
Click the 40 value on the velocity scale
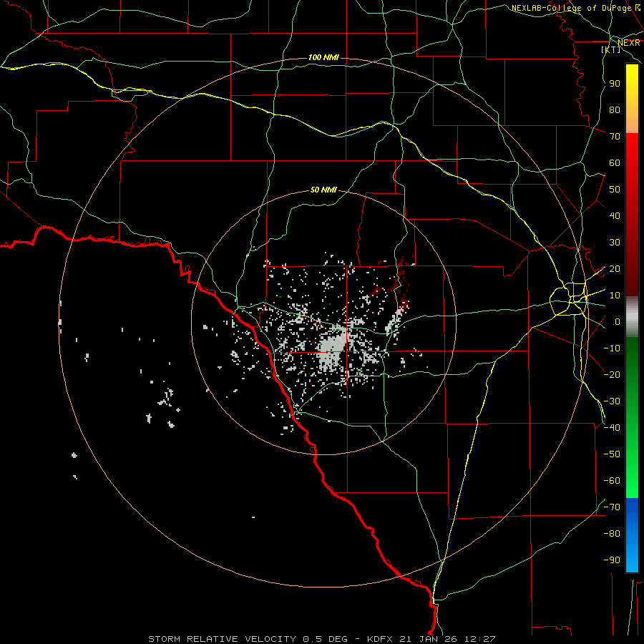click(615, 215)
